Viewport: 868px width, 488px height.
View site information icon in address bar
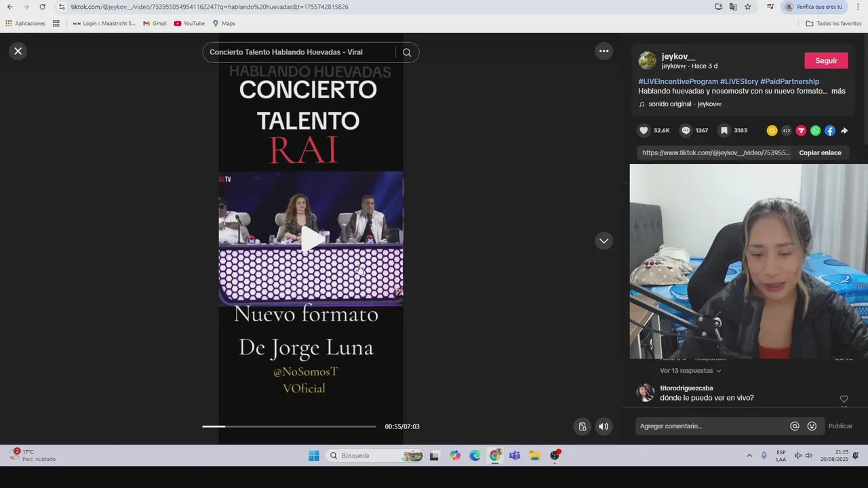[61, 7]
